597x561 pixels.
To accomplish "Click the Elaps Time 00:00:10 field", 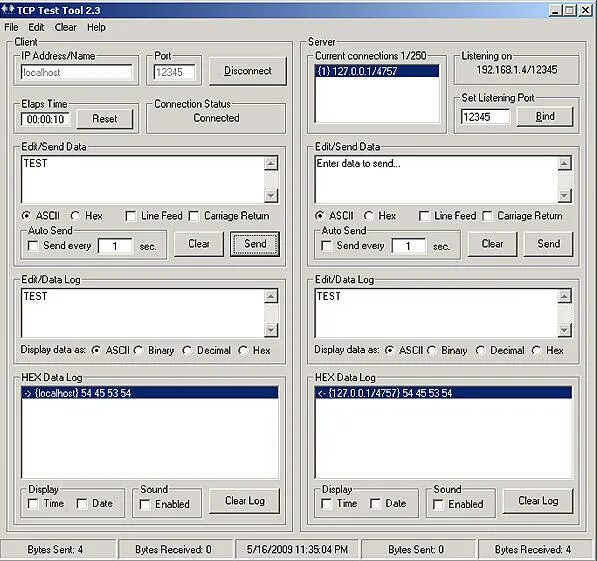I will click(45, 119).
